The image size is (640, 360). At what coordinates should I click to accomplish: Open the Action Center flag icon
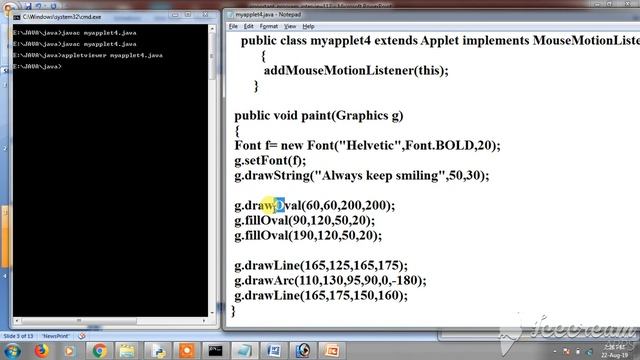point(567,351)
